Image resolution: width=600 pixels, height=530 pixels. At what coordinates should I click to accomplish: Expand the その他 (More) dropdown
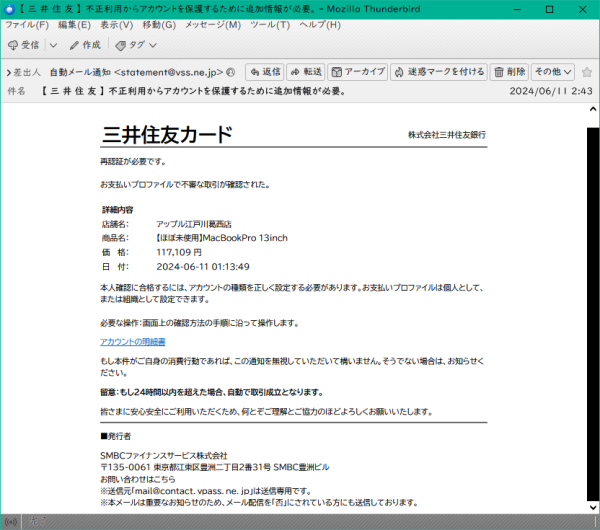coord(553,72)
